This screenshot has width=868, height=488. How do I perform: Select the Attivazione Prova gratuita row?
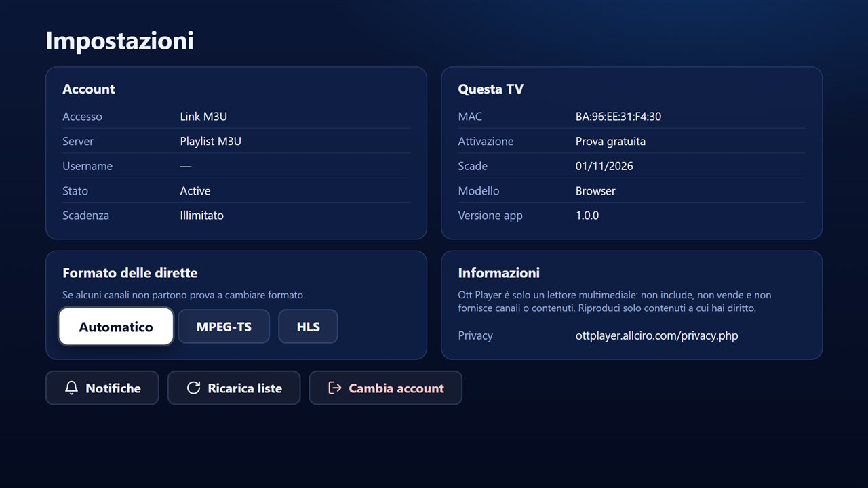(x=632, y=141)
